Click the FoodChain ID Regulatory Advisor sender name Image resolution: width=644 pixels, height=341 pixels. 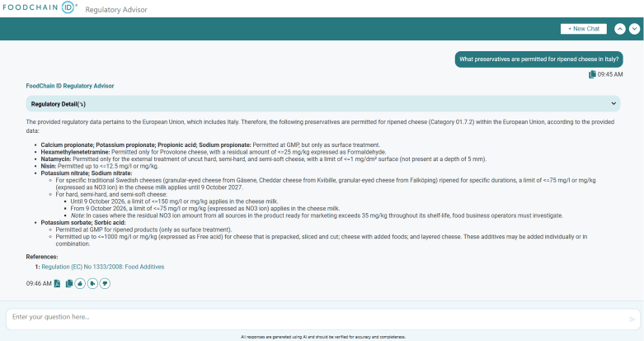point(70,86)
